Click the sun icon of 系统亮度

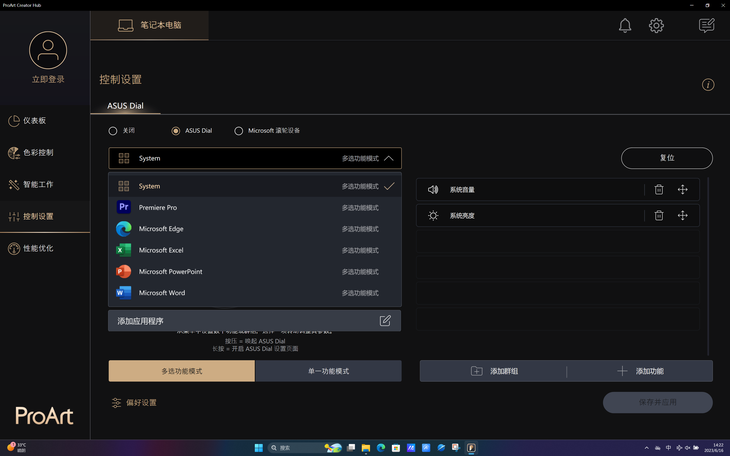433,216
